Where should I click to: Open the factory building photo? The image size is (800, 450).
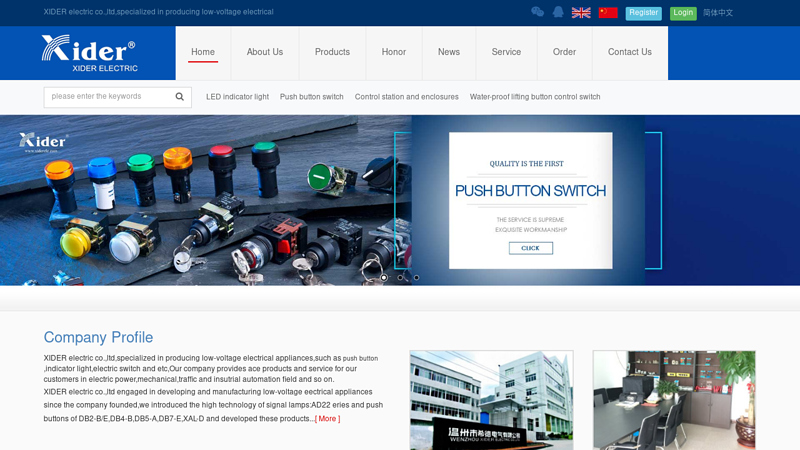(491, 400)
